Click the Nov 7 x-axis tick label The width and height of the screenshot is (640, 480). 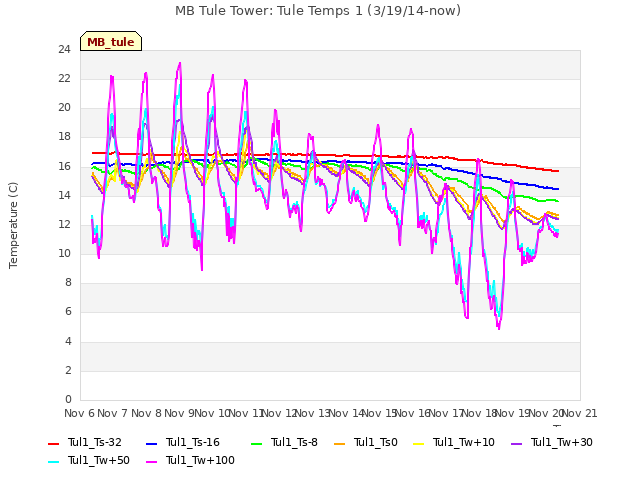pos(113,413)
